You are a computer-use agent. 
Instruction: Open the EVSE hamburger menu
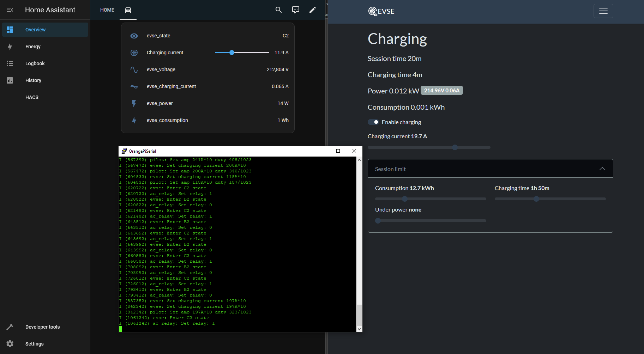(603, 11)
